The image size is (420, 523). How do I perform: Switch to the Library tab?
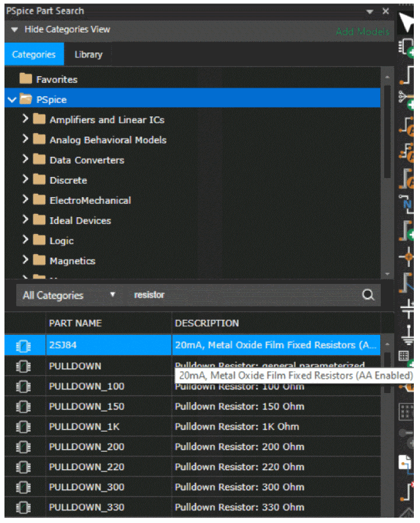coord(88,54)
